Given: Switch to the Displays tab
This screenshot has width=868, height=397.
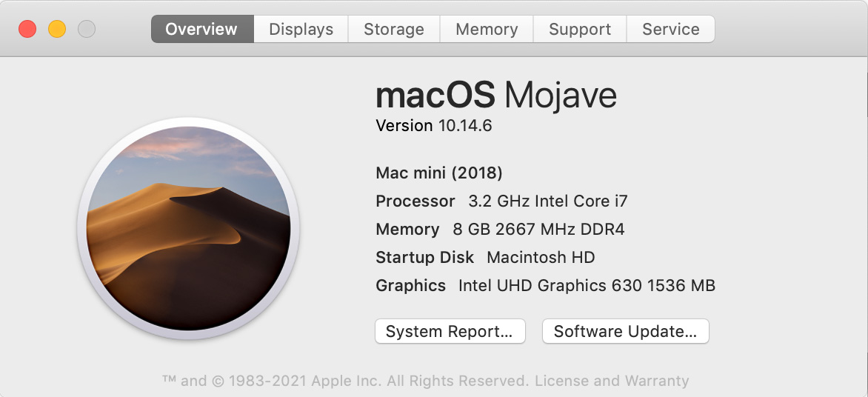Looking at the screenshot, I should pyautogui.click(x=301, y=29).
